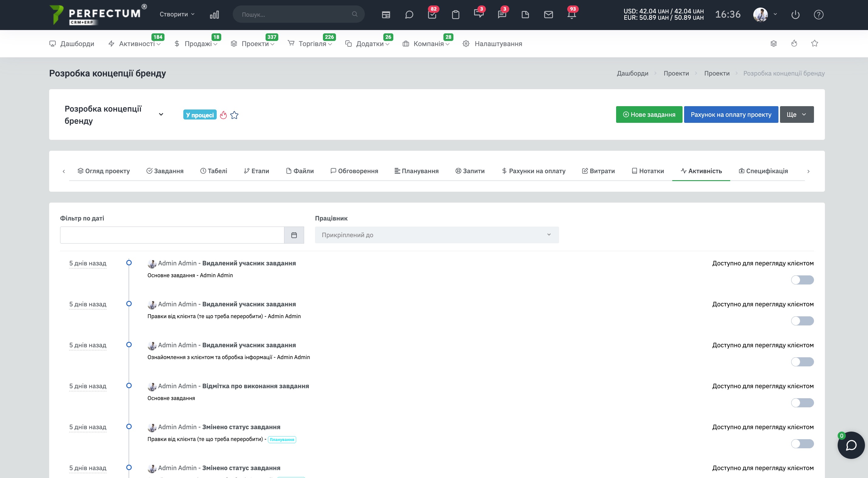Image resolution: width=868 pixels, height=478 pixels.
Task: Expand the Проекти navigation menu
Action: pos(253,44)
